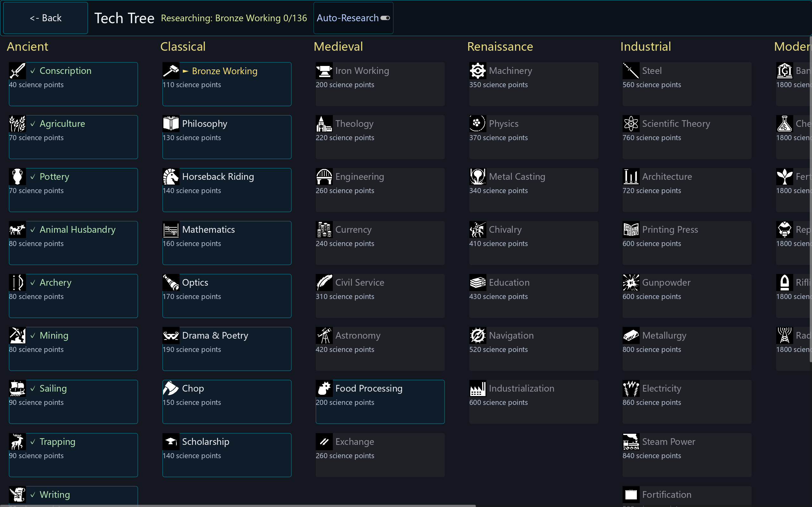Select the Printing Press technology card
The height and width of the screenshot is (507, 812).
tap(687, 243)
